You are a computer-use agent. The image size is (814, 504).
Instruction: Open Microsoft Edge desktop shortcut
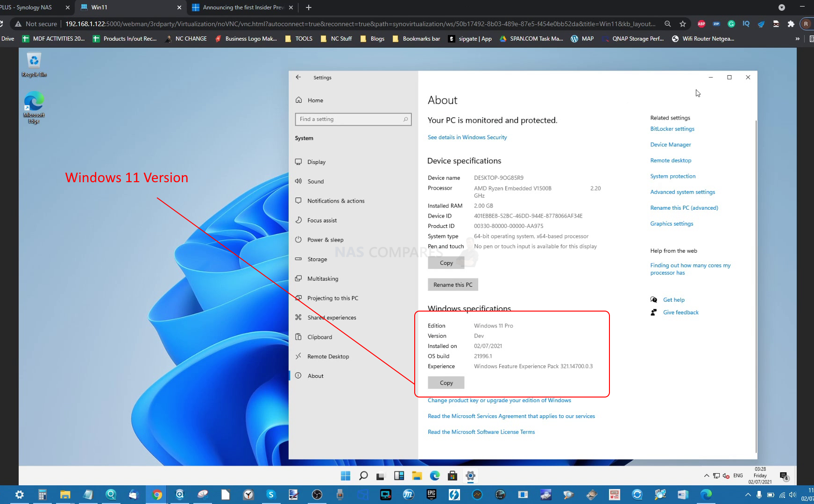click(x=34, y=108)
